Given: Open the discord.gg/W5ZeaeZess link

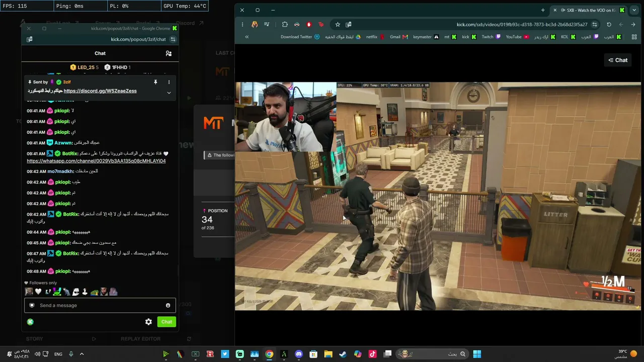Looking at the screenshot, I should tap(100, 91).
